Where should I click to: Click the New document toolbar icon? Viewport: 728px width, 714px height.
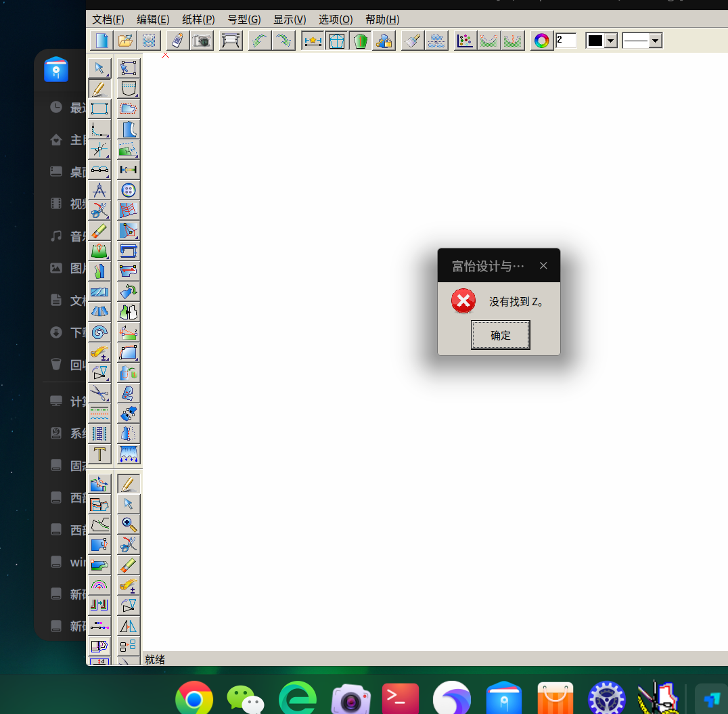pos(101,41)
